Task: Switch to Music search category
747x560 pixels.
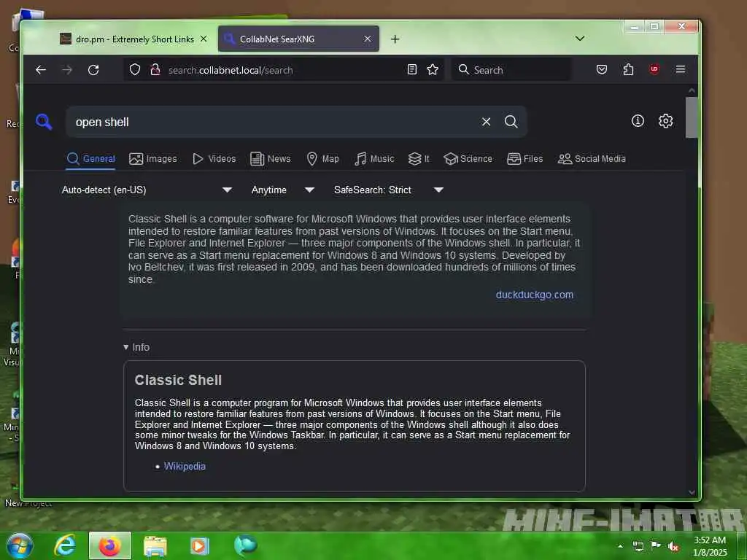Action: [374, 158]
